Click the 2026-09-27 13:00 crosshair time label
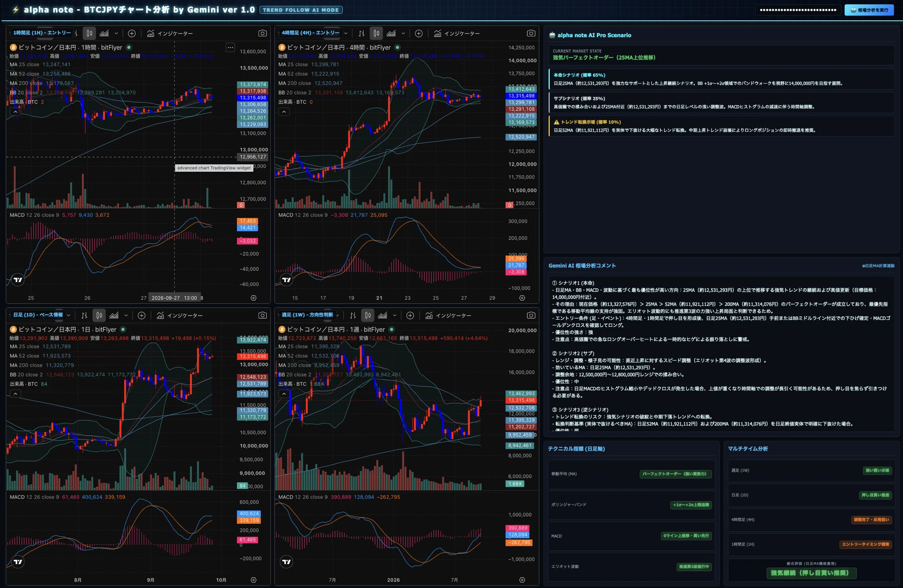This screenshot has height=588, width=903. [174, 298]
